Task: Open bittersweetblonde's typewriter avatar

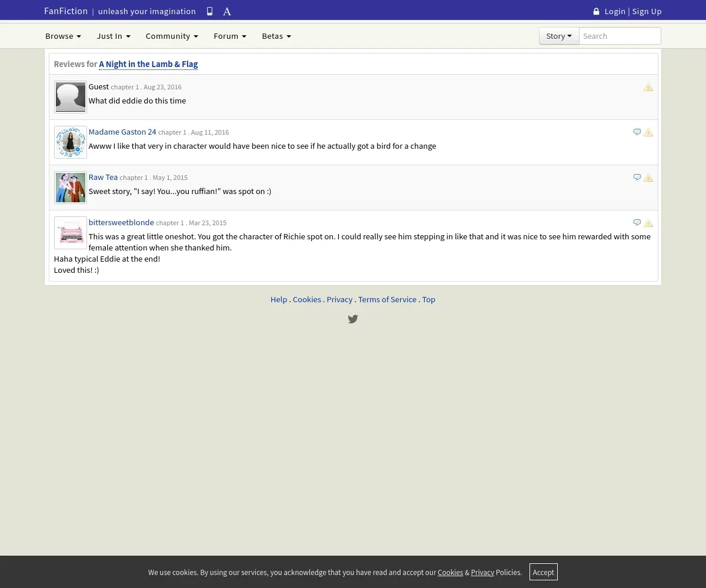Action: 71,233
